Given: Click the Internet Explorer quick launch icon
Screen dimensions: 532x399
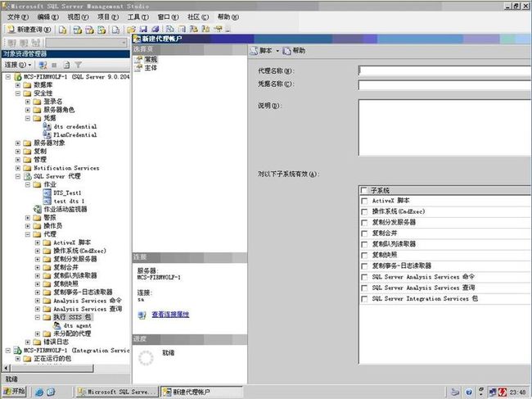Looking at the screenshot, I should coord(39,392).
